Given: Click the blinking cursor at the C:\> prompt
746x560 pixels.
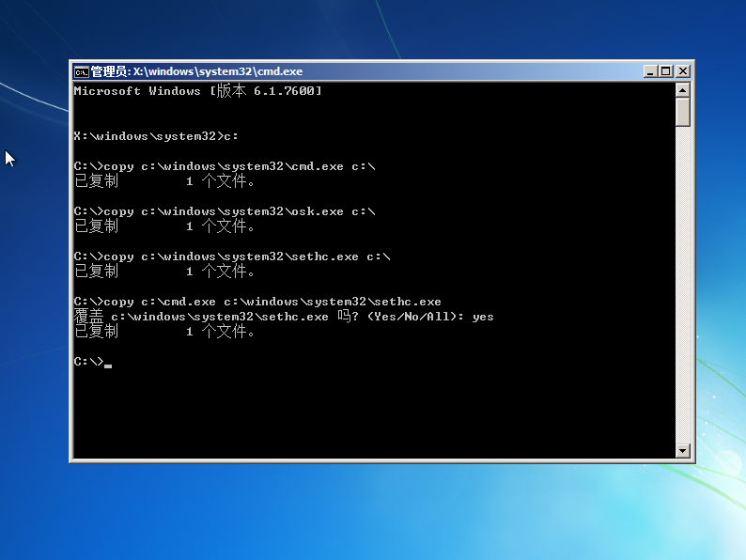Looking at the screenshot, I should coord(108,365).
